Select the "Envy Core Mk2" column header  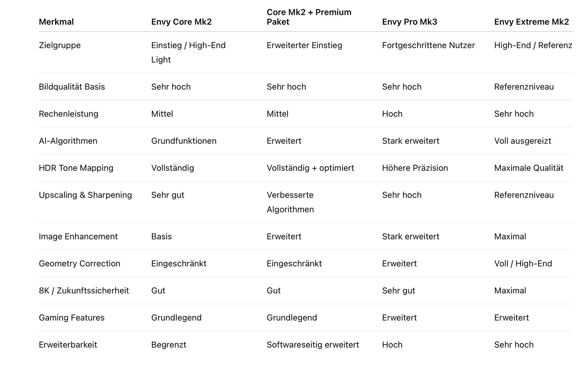coord(181,22)
